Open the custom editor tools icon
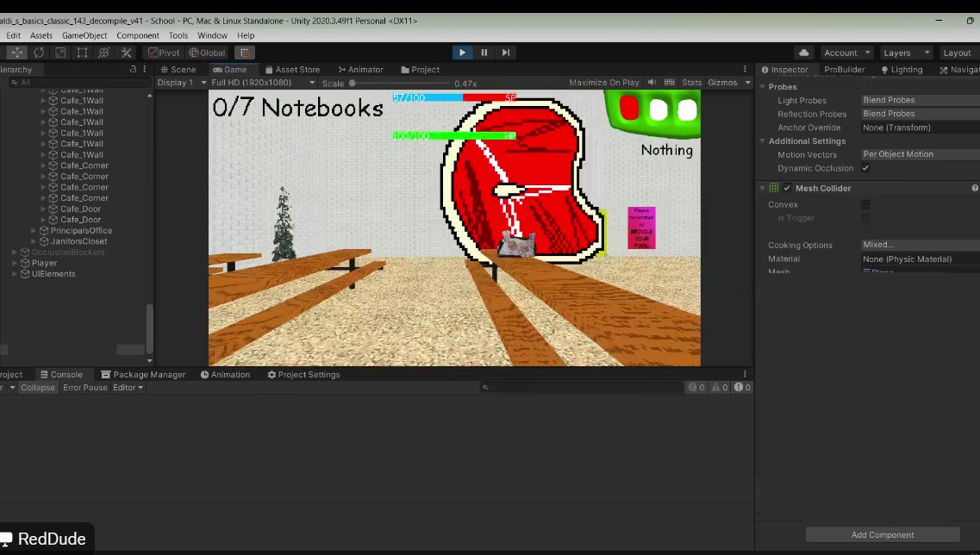This screenshot has width=980, height=555. pos(126,53)
